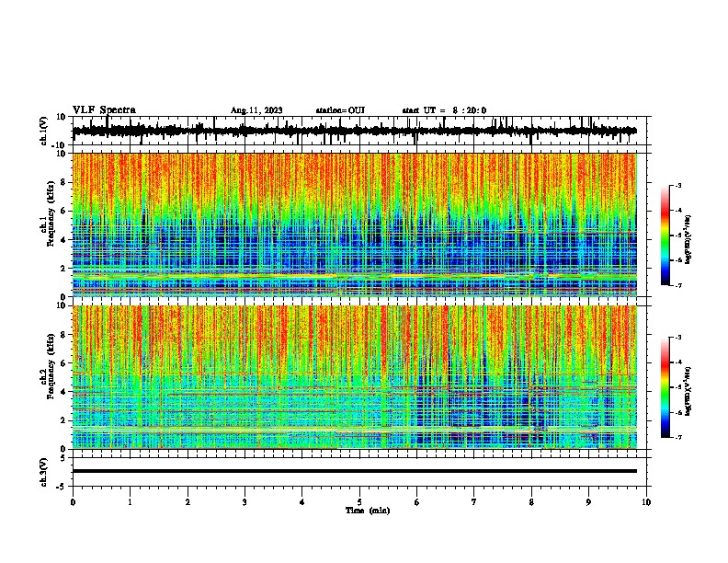Click the '-7' label on ch.2 colorbar
The image size is (728, 563).
(x=677, y=437)
